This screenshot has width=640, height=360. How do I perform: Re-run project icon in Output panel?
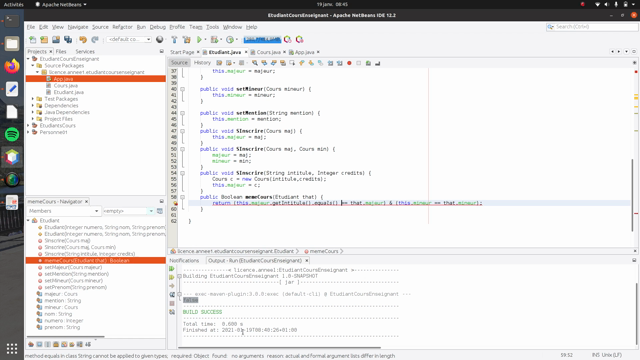click(172, 269)
